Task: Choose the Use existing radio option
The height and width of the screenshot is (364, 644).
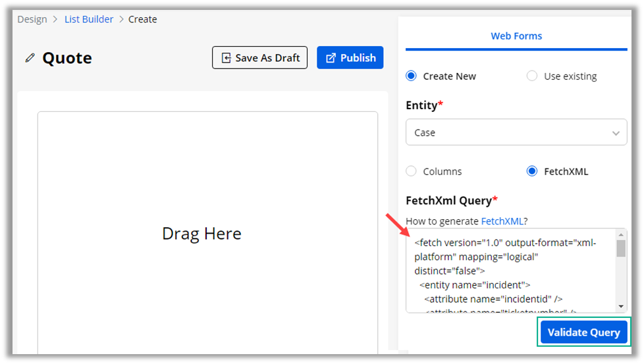Action: pos(532,76)
